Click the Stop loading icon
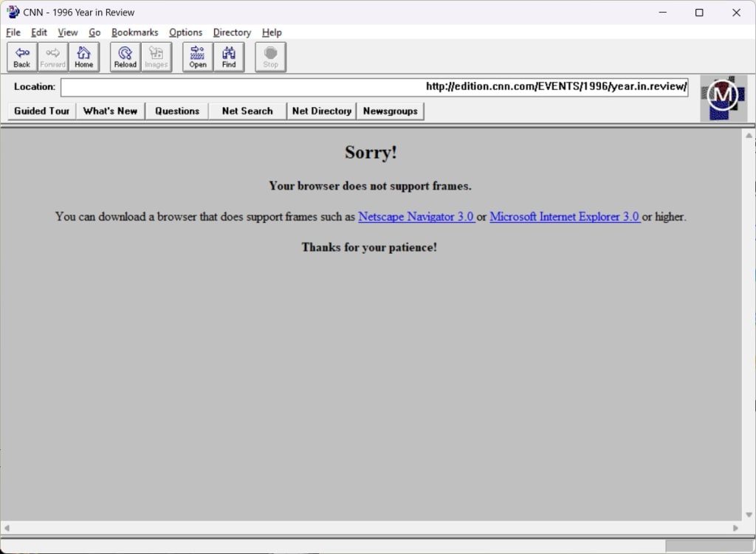 270,56
